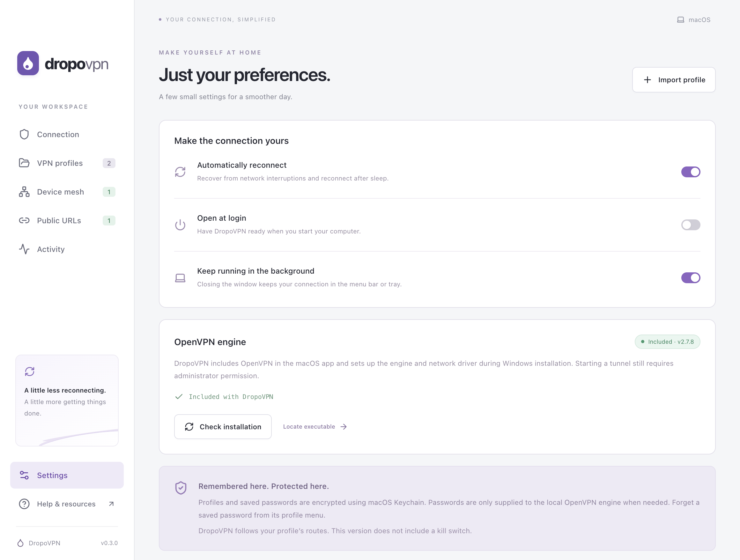740x560 pixels.
Task: Click the Public URLs count badge 1
Action: (109, 221)
